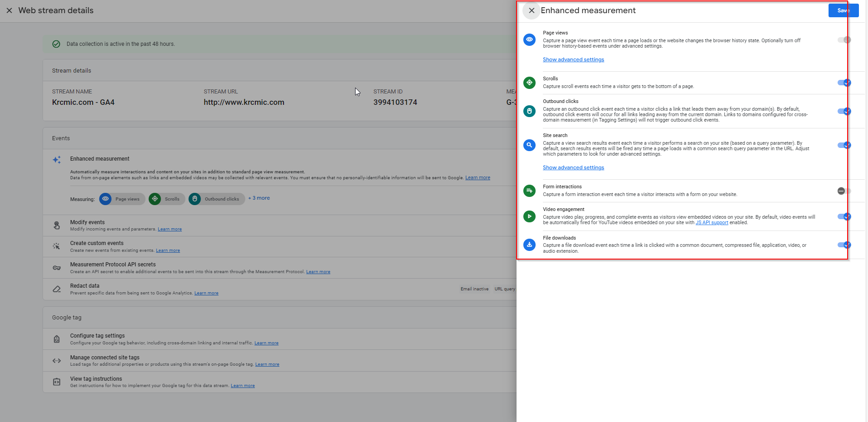Enable the Form interactions toggle
The width and height of the screenshot is (868, 422).
[x=844, y=191]
